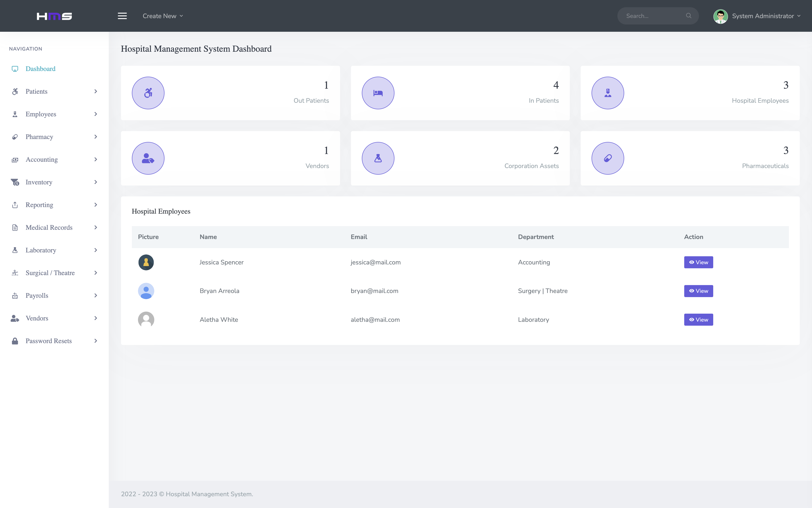Click the Department column header
Image resolution: width=812 pixels, height=508 pixels.
coord(536,237)
